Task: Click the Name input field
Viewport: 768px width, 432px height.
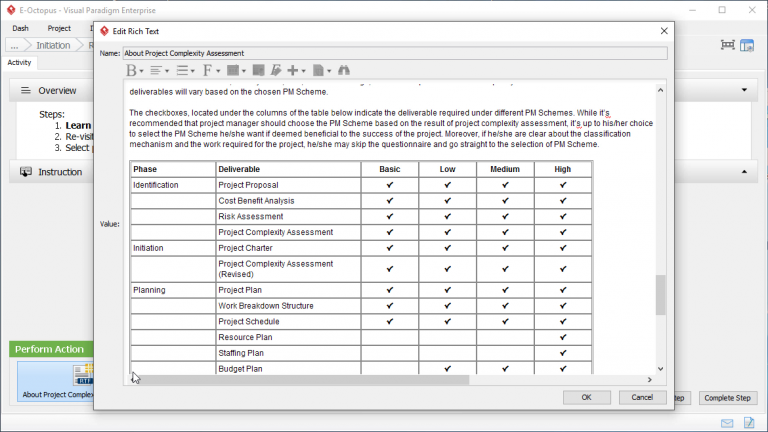Action: 395,53
